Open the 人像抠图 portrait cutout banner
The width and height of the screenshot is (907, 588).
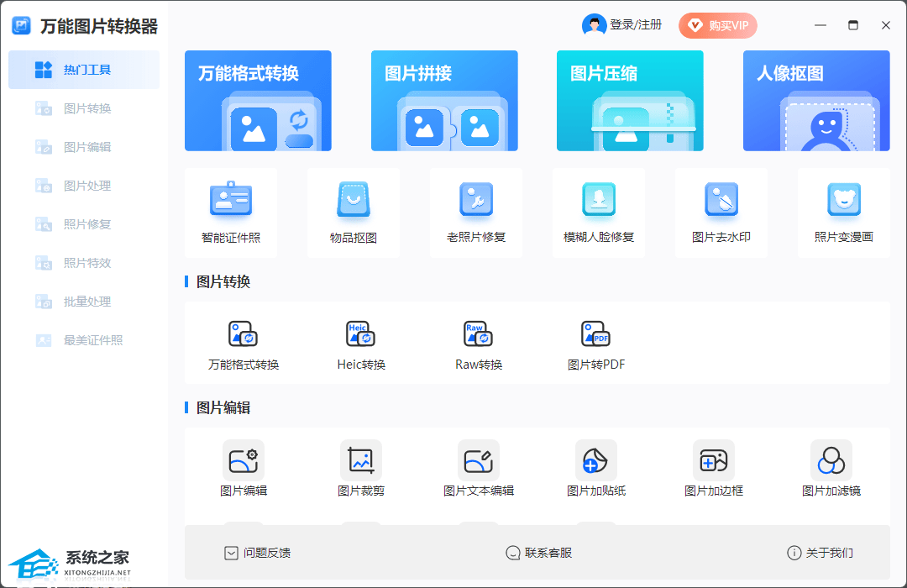(816, 101)
